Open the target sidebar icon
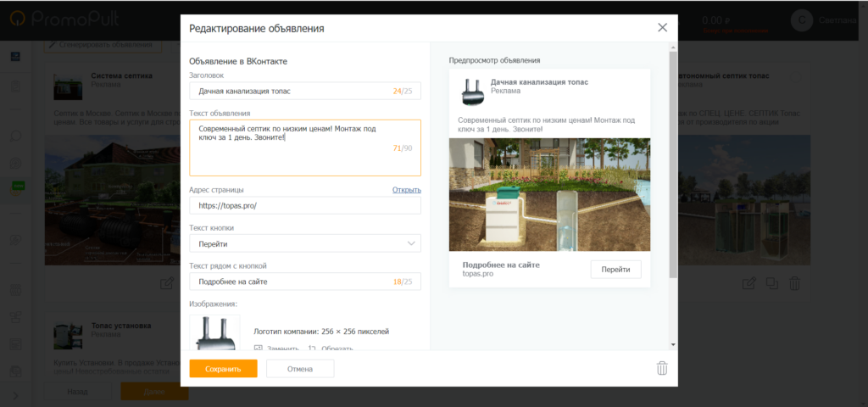Screen dimensions: 868x407 coord(16,164)
